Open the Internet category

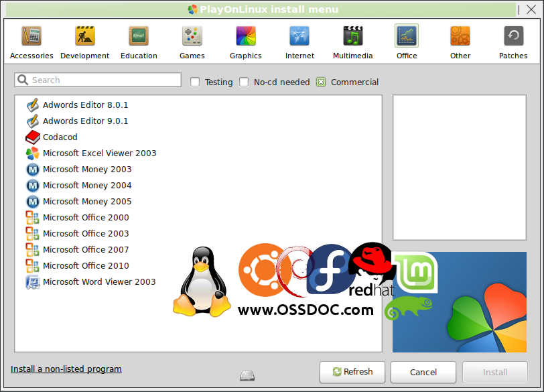click(299, 42)
